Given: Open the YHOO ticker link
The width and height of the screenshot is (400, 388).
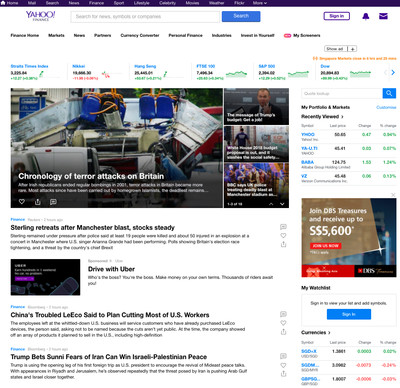Looking at the screenshot, I should (308, 134).
